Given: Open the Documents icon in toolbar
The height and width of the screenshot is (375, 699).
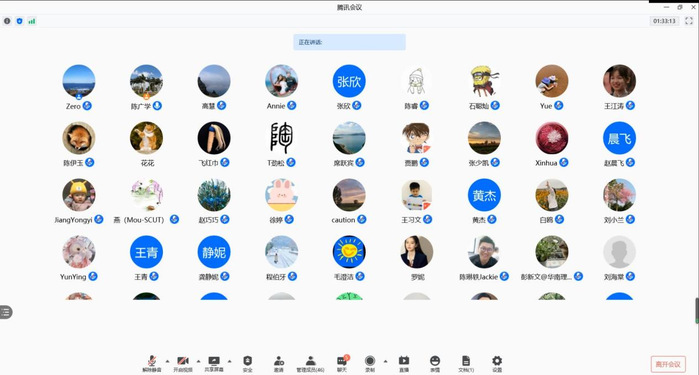Looking at the screenshot, I should [466, 363].
